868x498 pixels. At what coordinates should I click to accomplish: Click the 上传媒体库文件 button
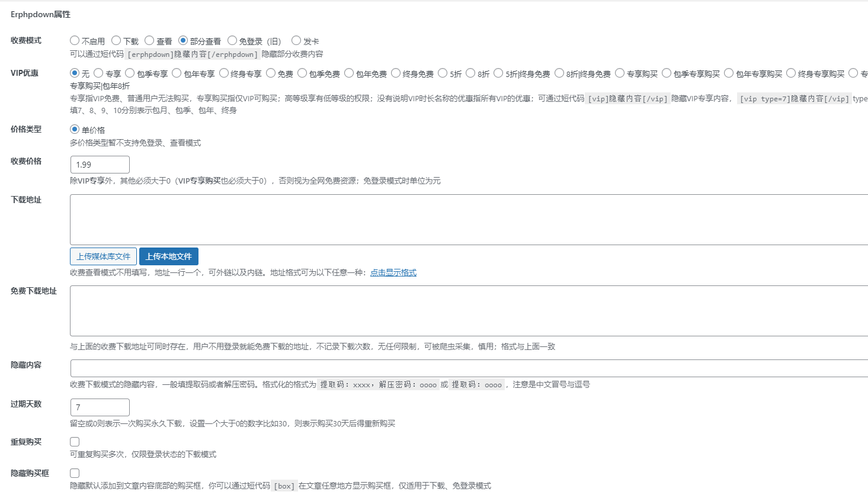[103, 256]
